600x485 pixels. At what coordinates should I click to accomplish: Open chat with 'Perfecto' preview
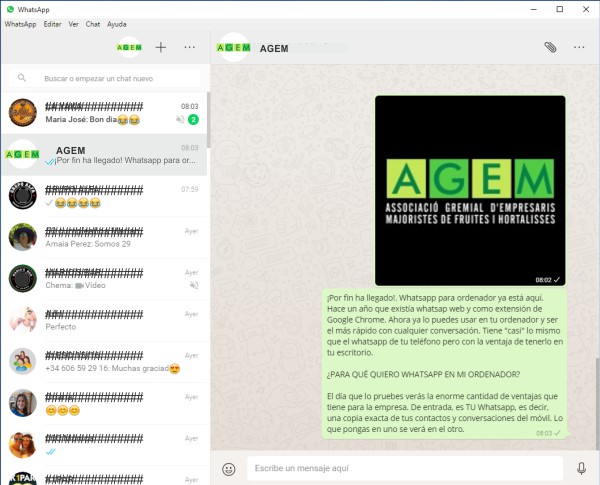(x=104, y=320)
